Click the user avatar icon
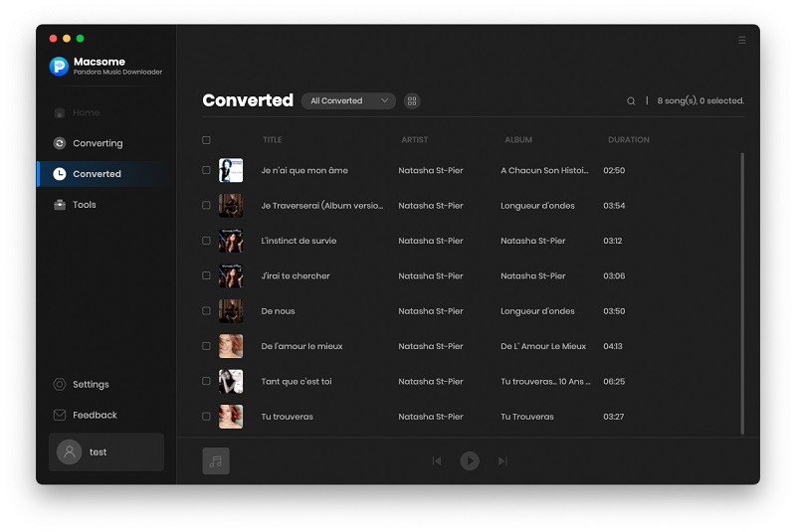 (70, 451)
